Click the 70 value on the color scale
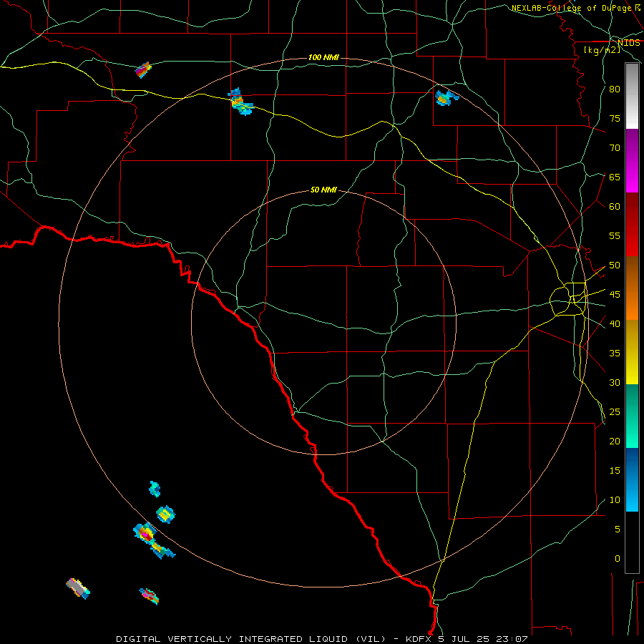 pos(615,148)
